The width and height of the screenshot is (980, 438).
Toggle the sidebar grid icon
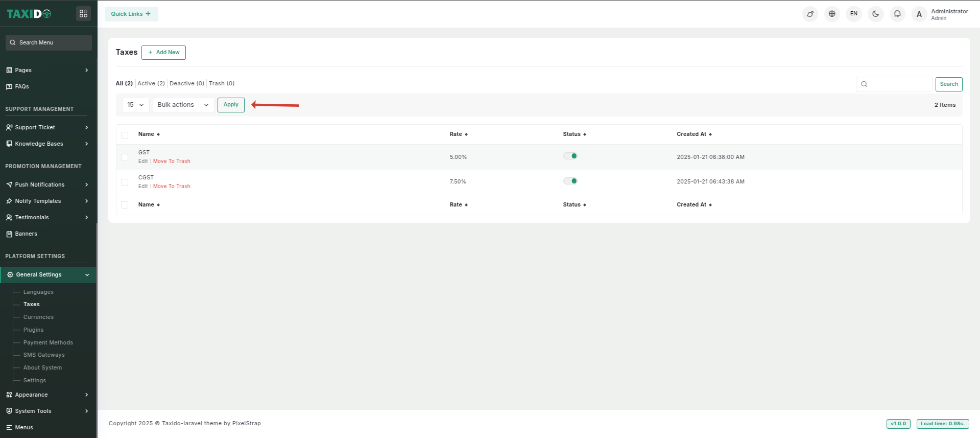pyautogui.click(x=83, y=14)
